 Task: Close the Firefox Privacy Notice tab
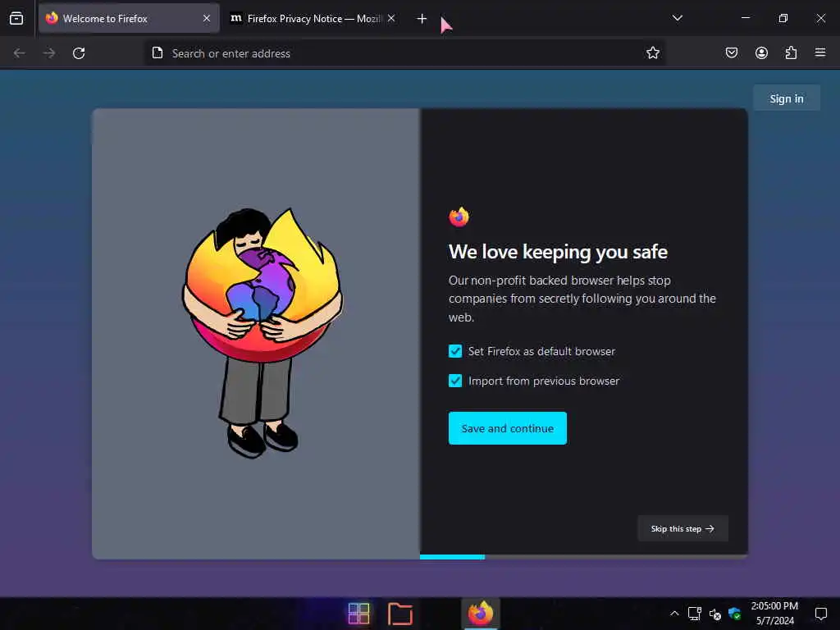pyautogui.click(x=391, y=18)
